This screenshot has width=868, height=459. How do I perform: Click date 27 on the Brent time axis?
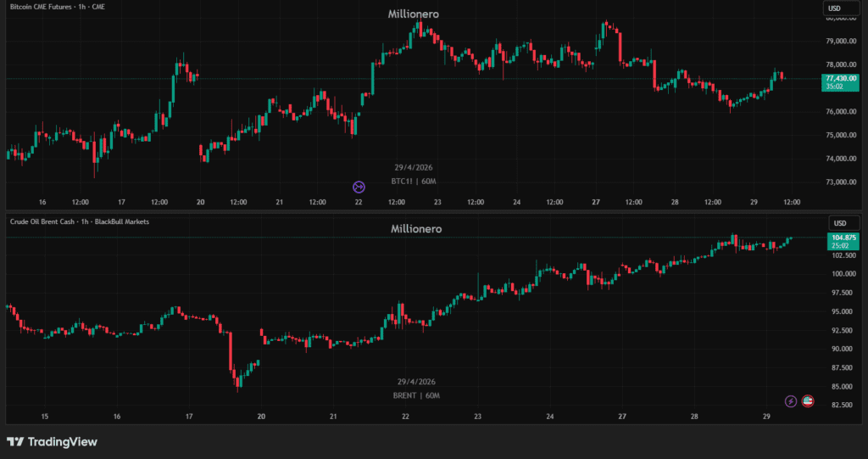tap(622, 417)
